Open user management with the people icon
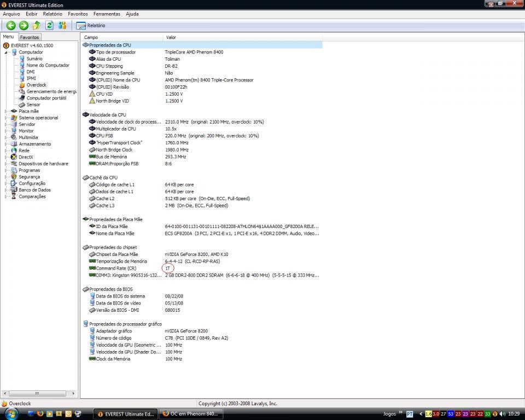Screen dimensions: 525x420 (62, 26)
